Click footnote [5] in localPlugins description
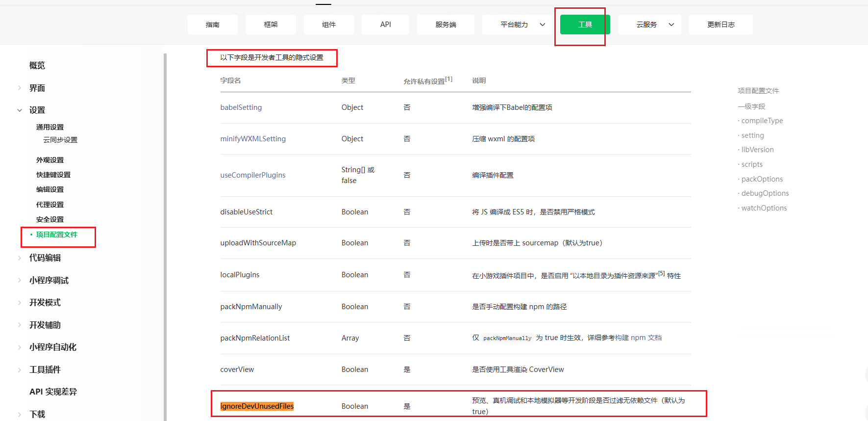The image size is (868, 421). [x=662, y=273]
